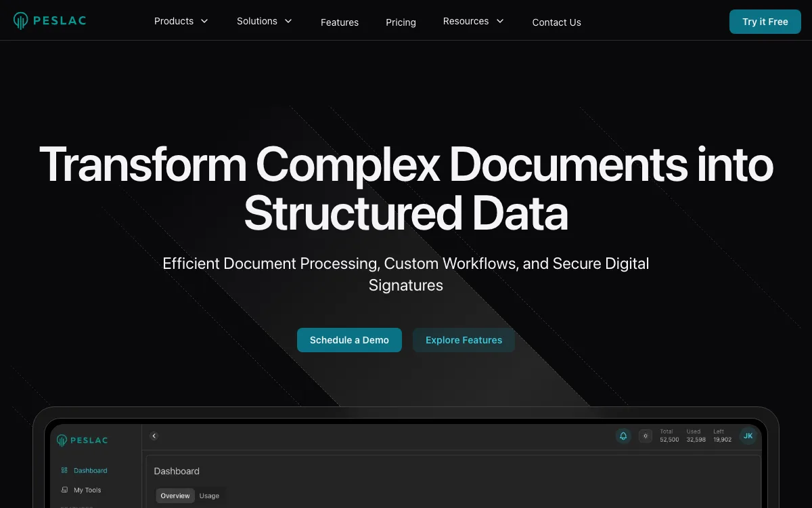The width and height of the screenshot is (812, 508).
Task: Click the Dashboard page heading in the preview
Action: point(177,471)
